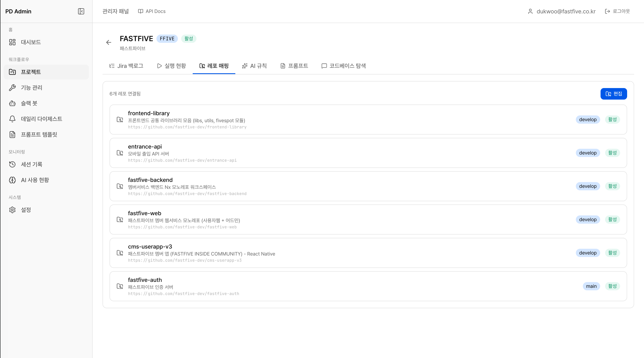Open the 코드베이스 탐색 tab
The image size is (644, 358).
(343, 66)
